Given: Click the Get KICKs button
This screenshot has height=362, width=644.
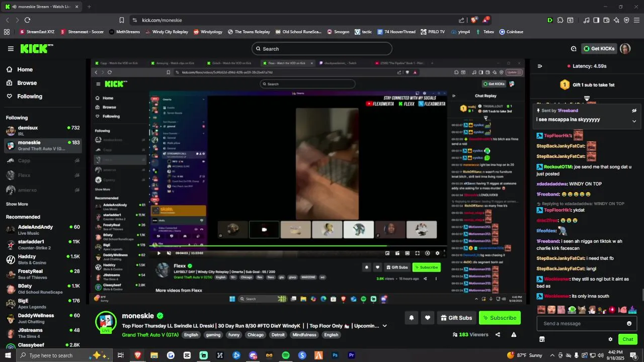Looking at the screenshot, I should [x=599, y=49].
